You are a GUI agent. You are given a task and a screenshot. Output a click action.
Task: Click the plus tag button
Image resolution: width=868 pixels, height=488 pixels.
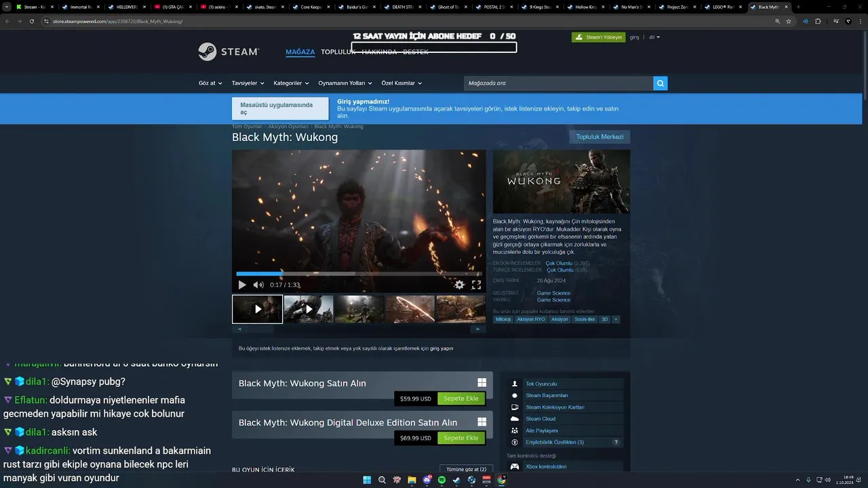click(x=616, y=319)
